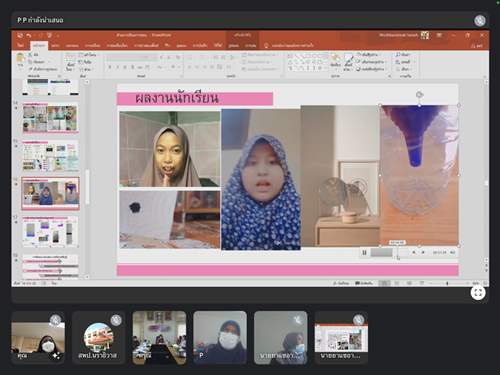Select slide 17 thumbnail in panel
The height and width of the screenshot is (375, 500).
tap(50, 232)
